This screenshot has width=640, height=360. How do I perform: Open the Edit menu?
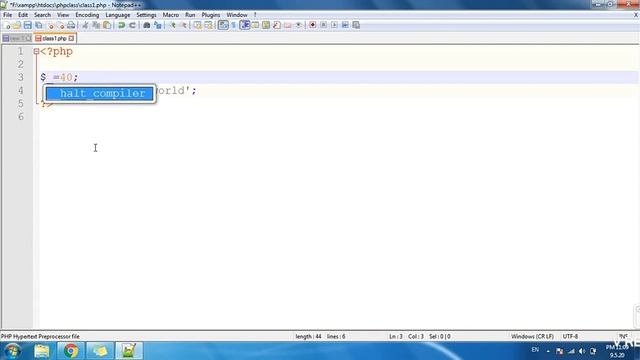click(x=23, y=15)
